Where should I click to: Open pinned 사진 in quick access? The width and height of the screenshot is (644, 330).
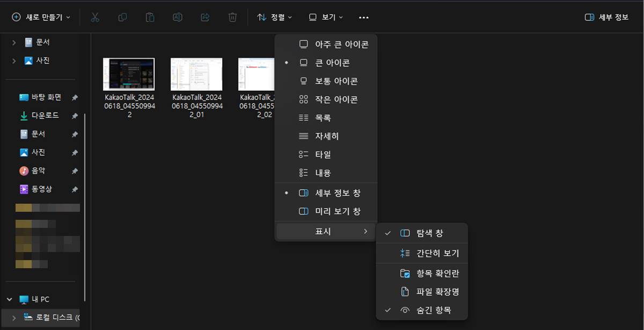[x=39, y=152]
